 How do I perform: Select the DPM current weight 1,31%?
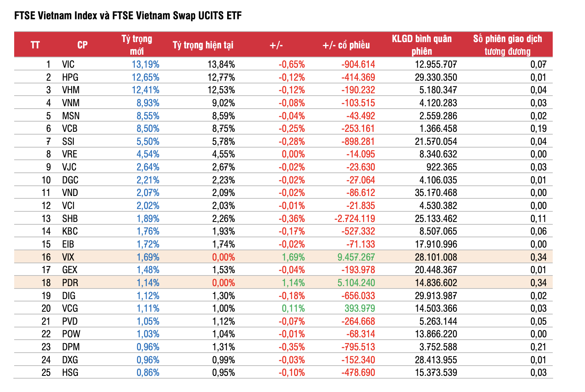(x=223, y=347)
